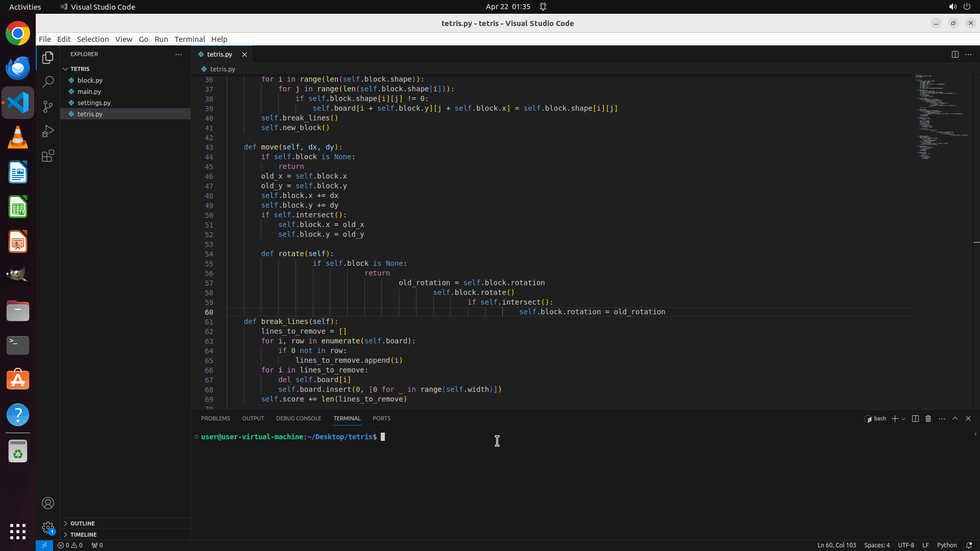This screenshot has width=980, height=551.
Task: Open the new terminal launch profile dropdown
Action: pos(903,419)
